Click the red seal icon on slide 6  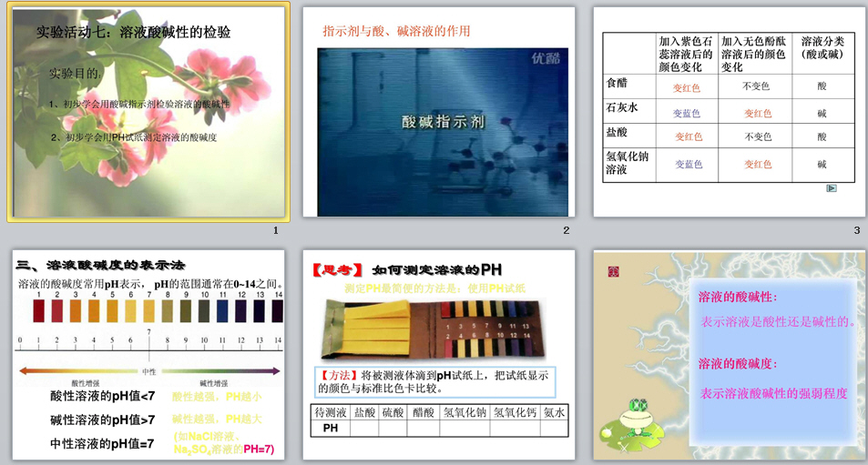[x=613, y=270]
